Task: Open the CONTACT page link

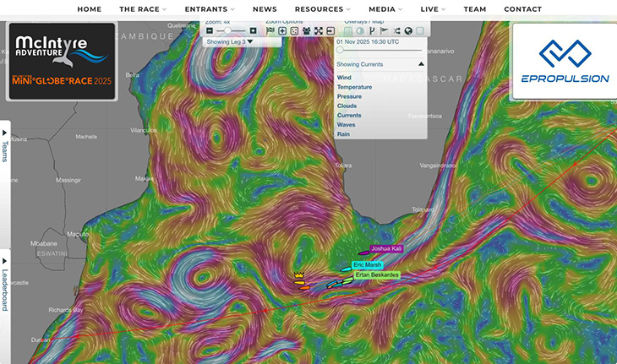Action: pyautogui.click(x=522, y=8)
